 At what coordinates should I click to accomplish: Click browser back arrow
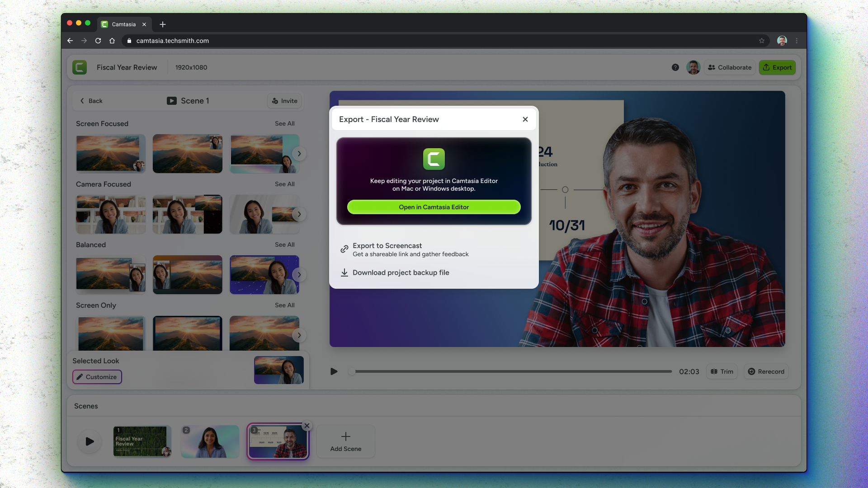pyautogui.click(x=70, y=41)
